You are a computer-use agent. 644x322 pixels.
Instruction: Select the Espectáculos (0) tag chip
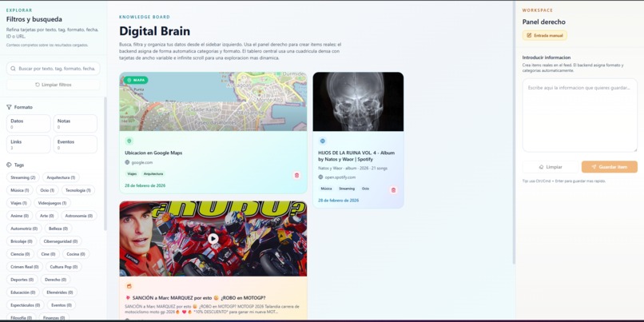pyautogui.click(x=25, y=305)
